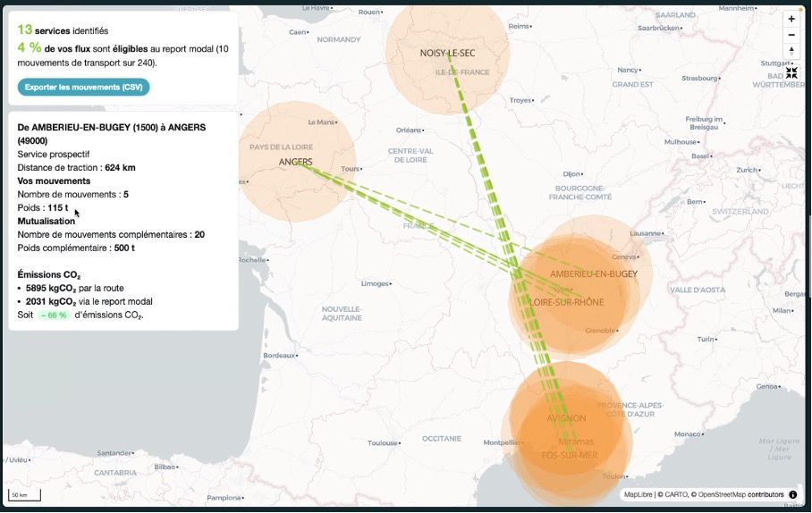Zoom in the map with the plus button
Viewport: 812px width, 513px height.
point(791,19)
